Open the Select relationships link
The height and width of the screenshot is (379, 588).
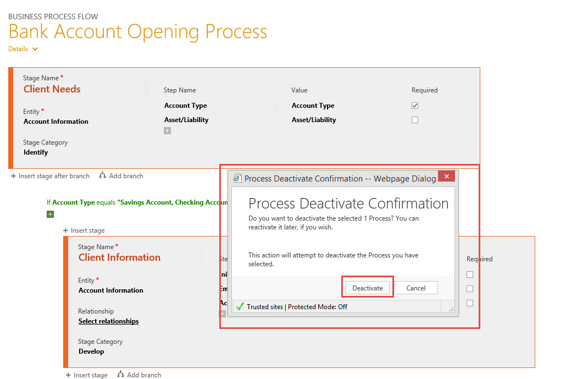point(108,321)
